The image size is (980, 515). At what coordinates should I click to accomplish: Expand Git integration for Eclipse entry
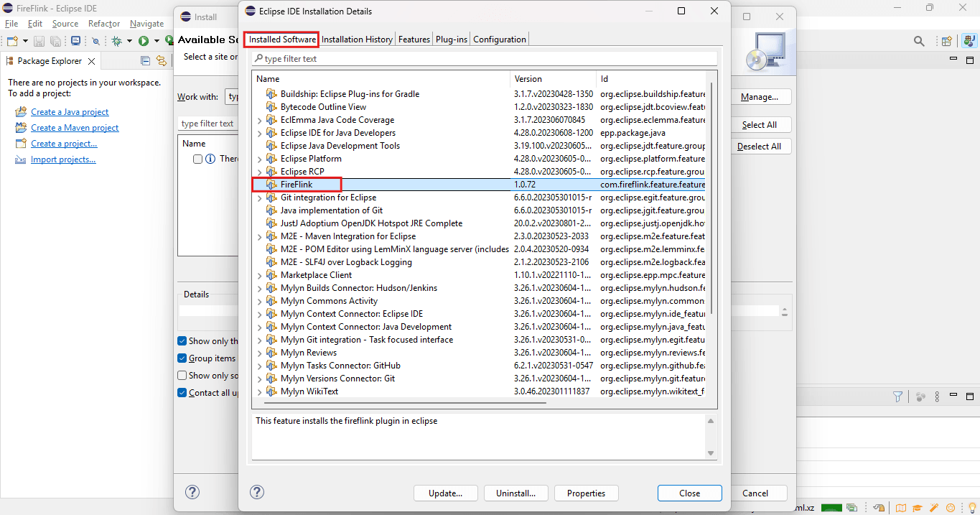(x=260, y=198)
